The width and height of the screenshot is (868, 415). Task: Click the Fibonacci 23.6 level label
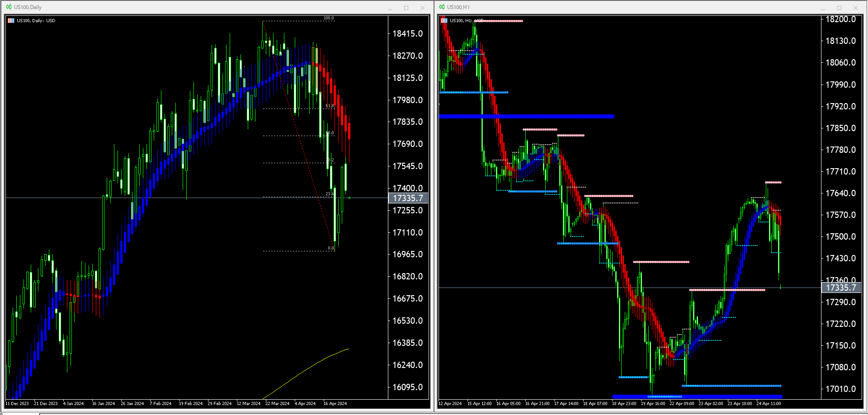(330, 194)
